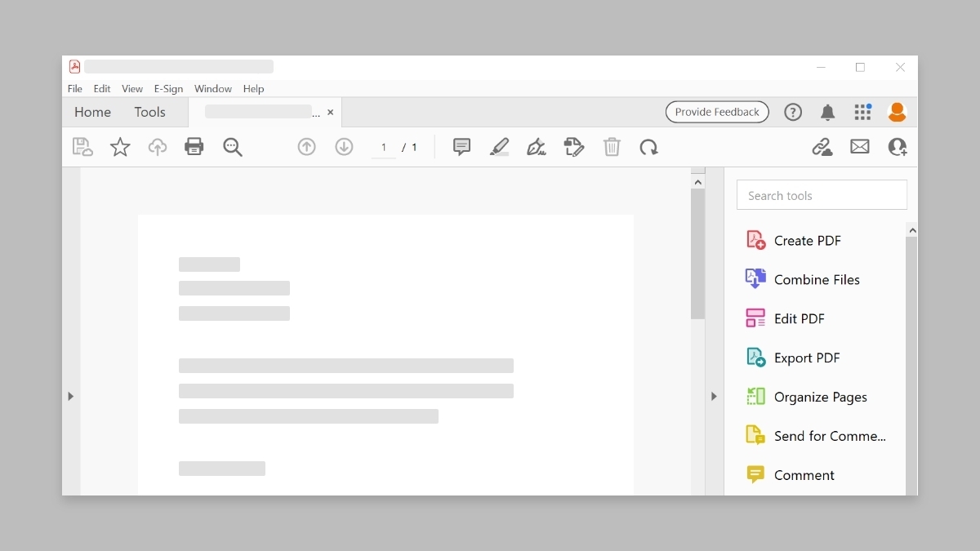The image size is (980, 551).
Task: Print the document using the printer icon
Action: (x=194, y=147)
